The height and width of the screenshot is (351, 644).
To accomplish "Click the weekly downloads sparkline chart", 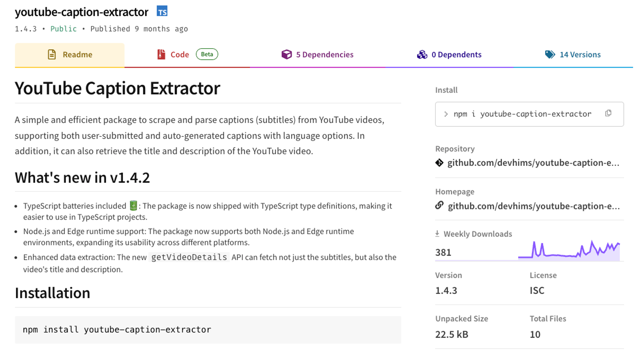I will click(x=569, y=251).
